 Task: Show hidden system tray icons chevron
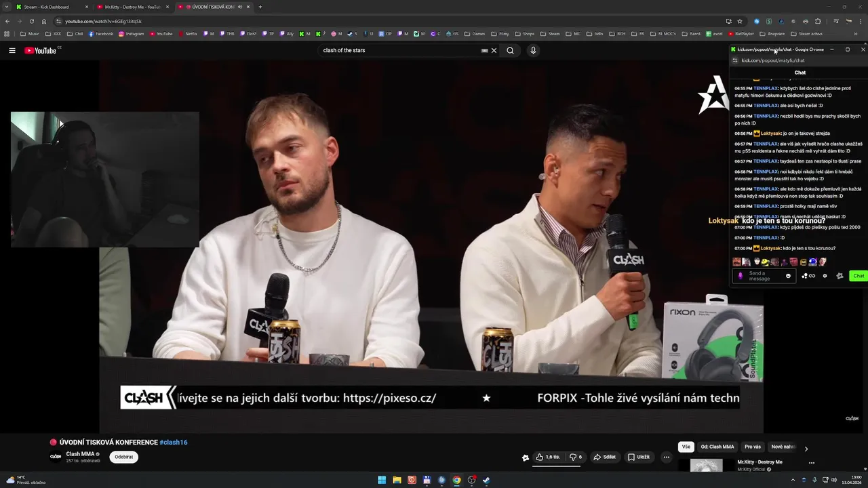pyautogui.click(x=793, y=480)
